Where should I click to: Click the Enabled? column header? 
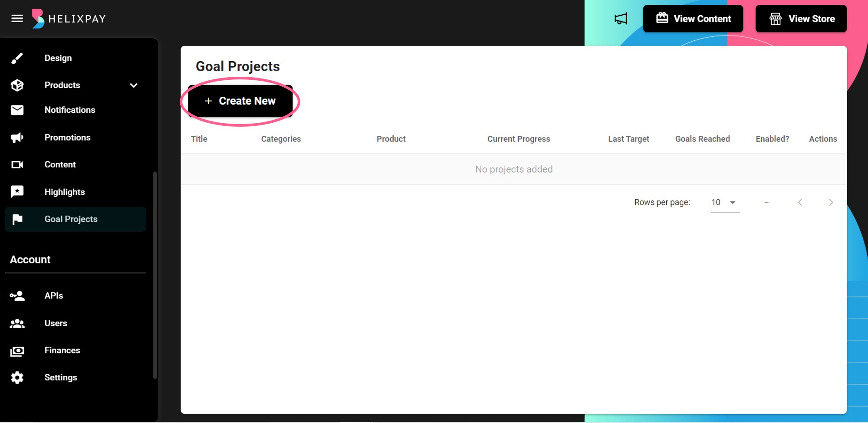coord(772,139)
